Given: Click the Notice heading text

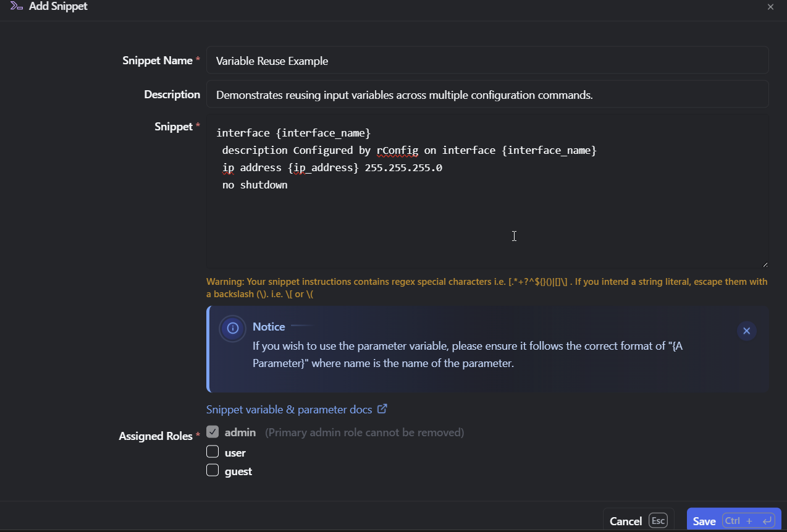Looking at the screenshot, I should pyautogui.click(x=269, y=327).
